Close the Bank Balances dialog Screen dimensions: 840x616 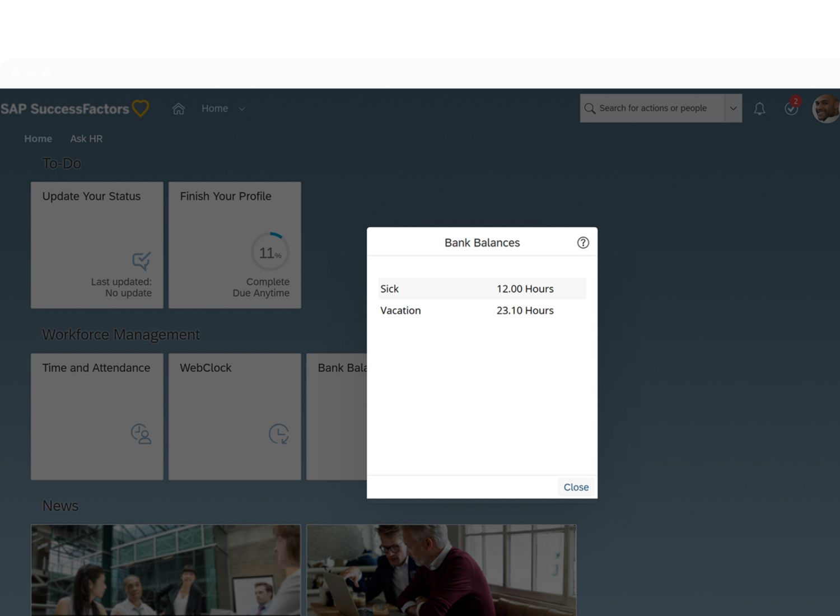click(575, 487)
